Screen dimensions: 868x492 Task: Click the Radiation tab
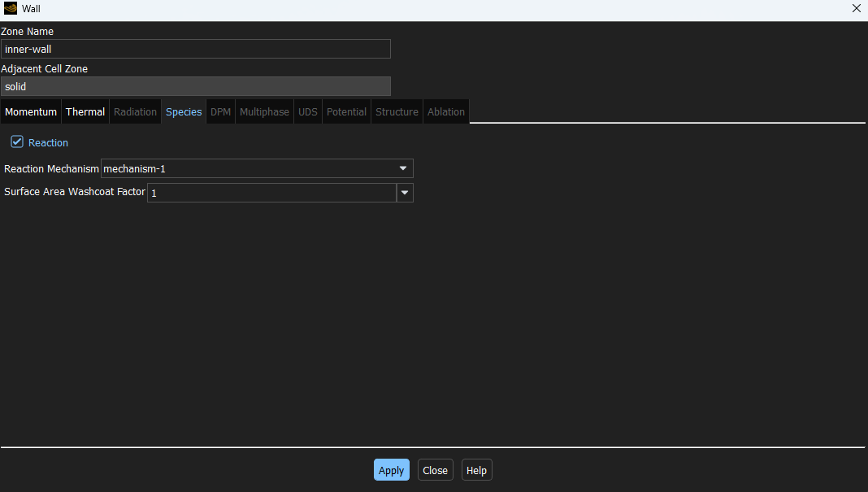[135, 112]
